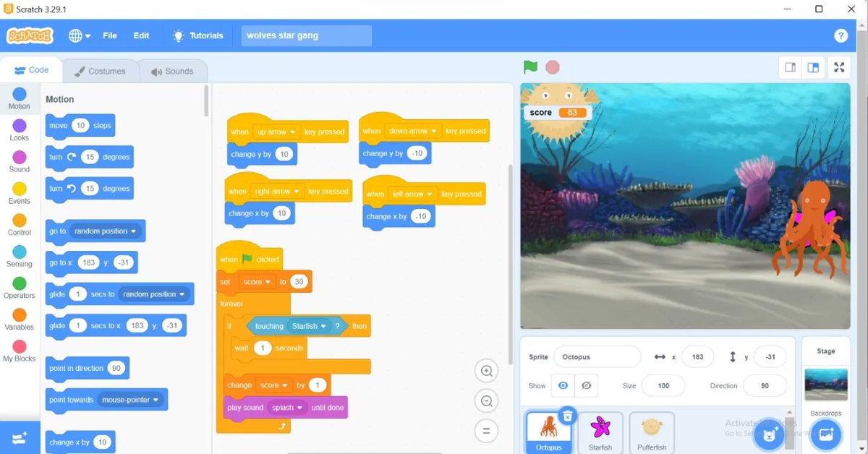Show the sprite with eye icon
868x454 pixels.
563,386
